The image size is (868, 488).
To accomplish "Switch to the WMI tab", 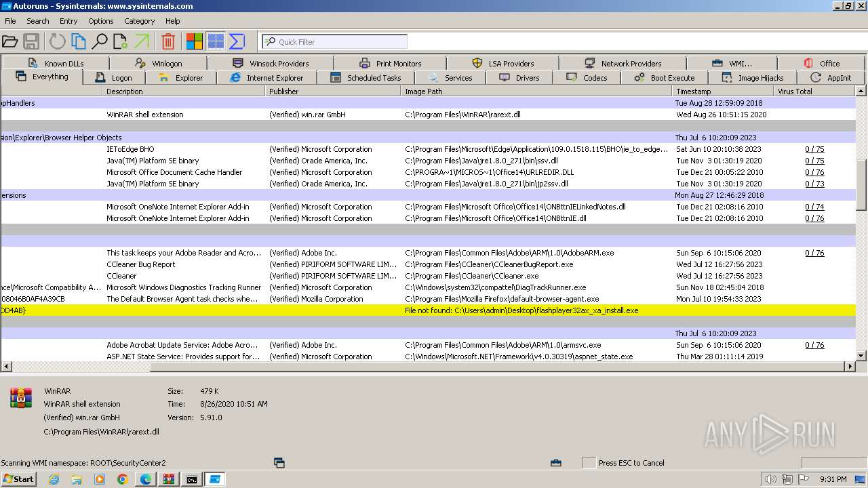I will tap(732, 63).
